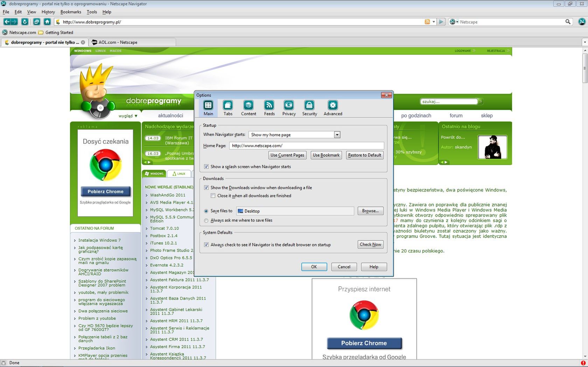Viewport: 588px width, 367px height.
Task: Switch to the AOL.com - Netscape tab
Action: tap(132, 42)
